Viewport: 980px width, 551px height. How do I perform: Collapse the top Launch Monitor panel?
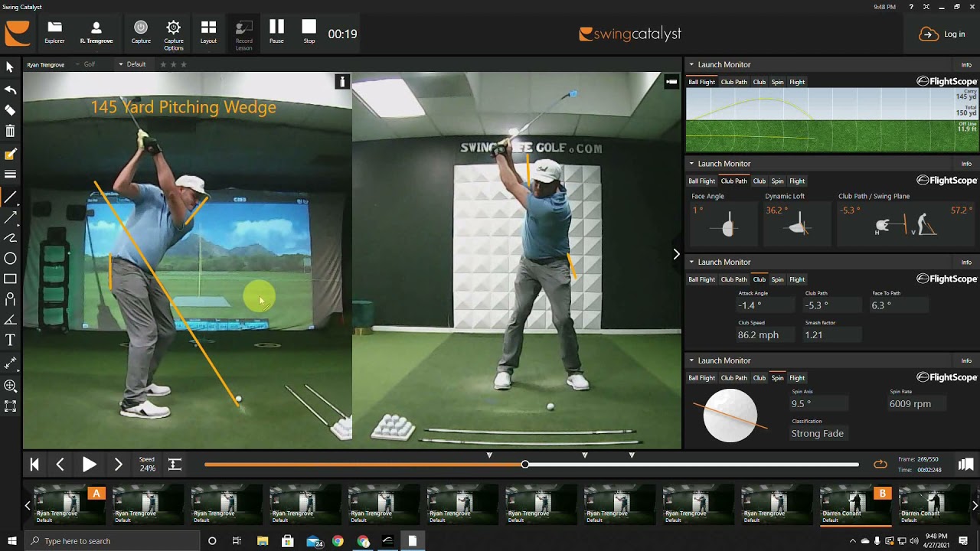[691, 65]
